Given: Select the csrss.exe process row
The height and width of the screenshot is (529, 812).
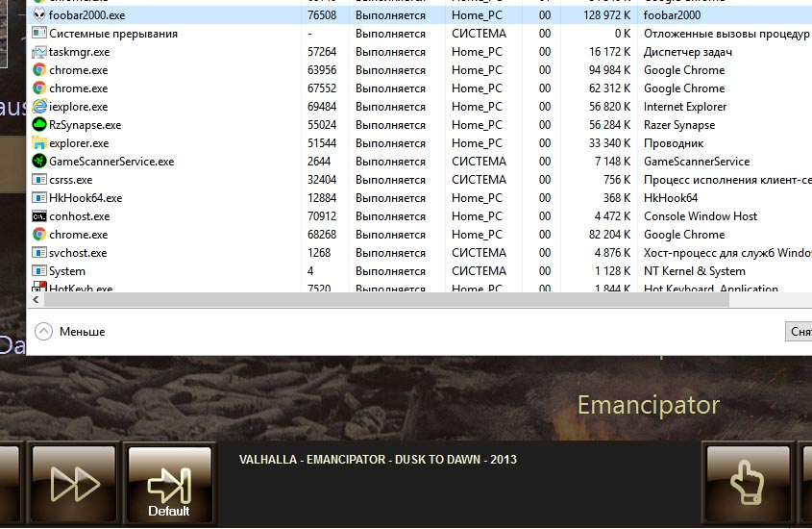Looking at the screenshot, I should 420,179.
